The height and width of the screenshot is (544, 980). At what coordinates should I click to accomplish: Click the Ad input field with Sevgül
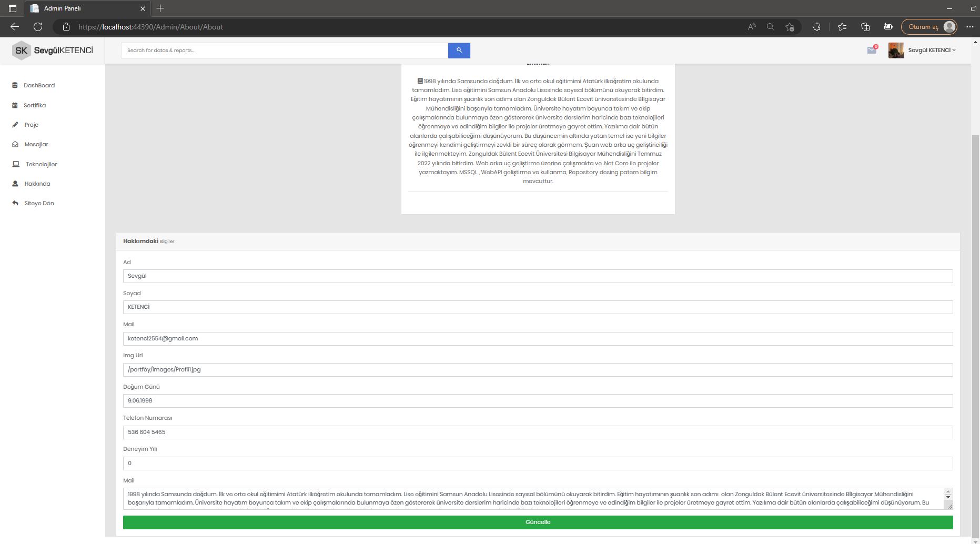538,276
